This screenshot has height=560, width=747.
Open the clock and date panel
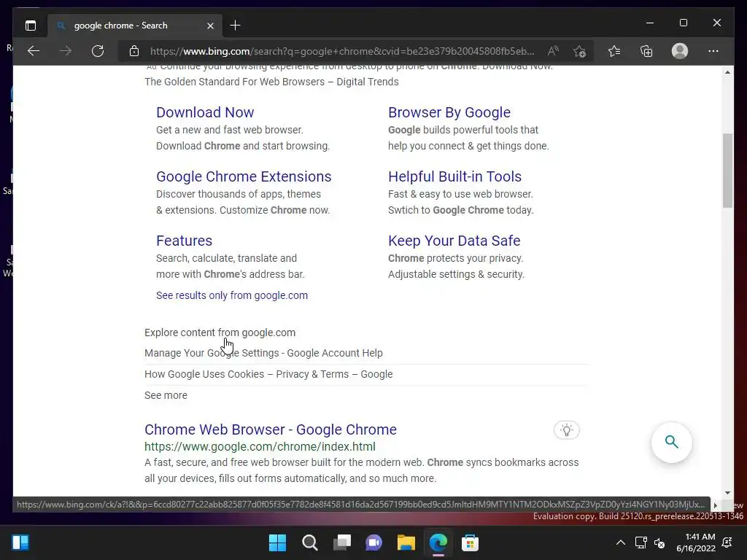tap(696, 542)
